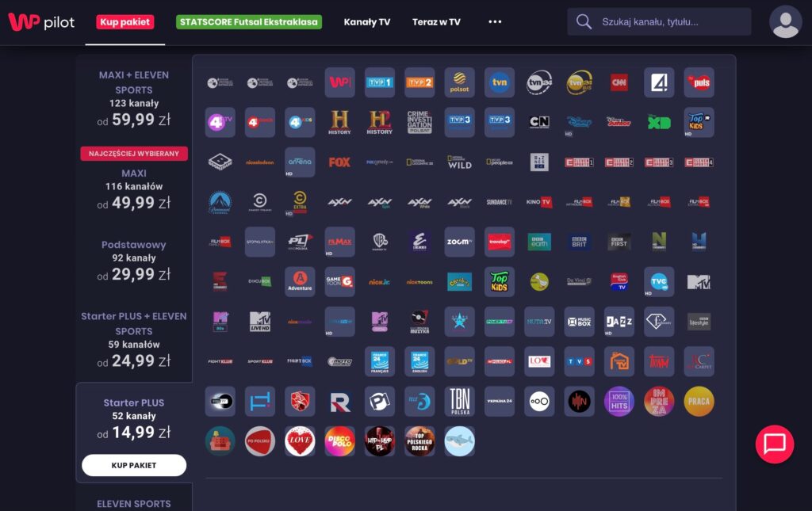Select the TVP 1 channel icon

pos(380,82)
